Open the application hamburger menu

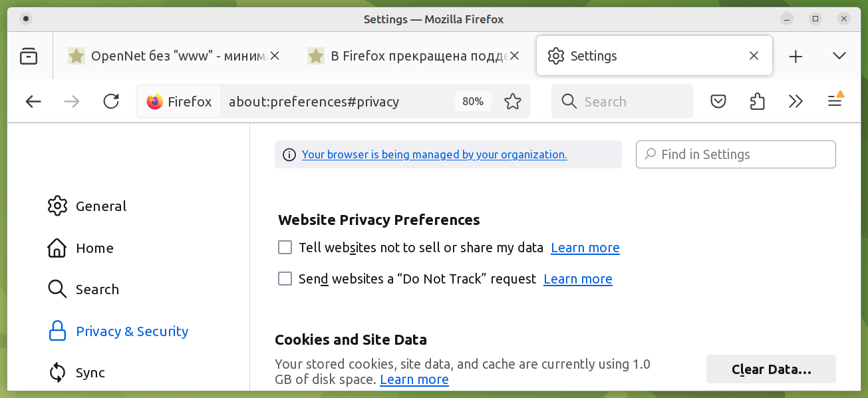tap(835, 101)
